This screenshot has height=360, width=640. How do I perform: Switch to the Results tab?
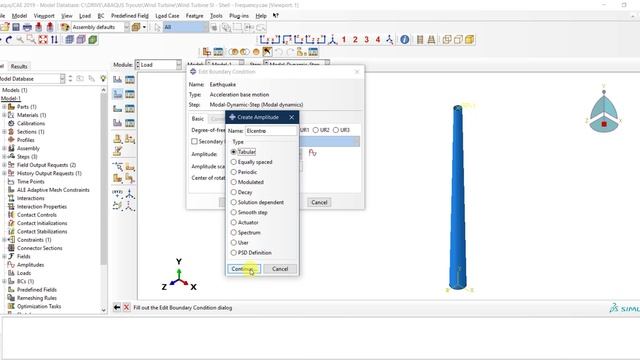pos(19,66)
